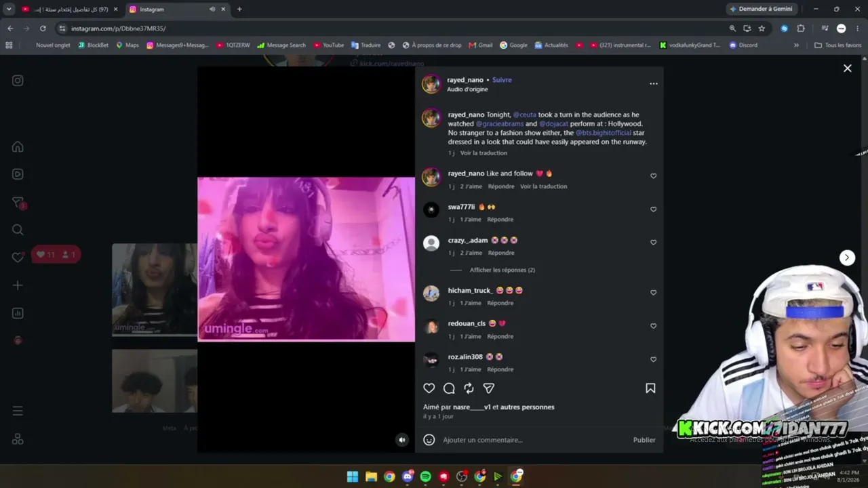This screenshot has height=488, width=868.
Task: Open the More hamburger menu in sidebar
Action: (x=18, y=411)
